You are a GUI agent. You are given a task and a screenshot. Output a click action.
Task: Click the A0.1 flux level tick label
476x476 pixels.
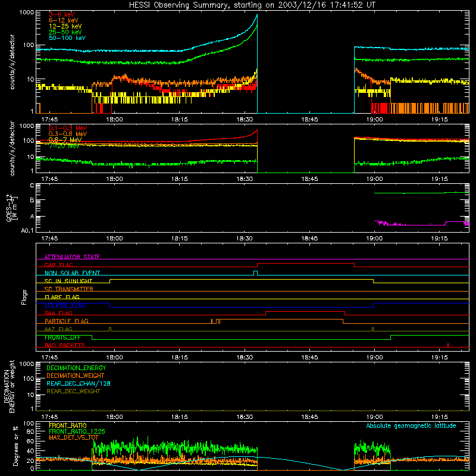(27, 230)
